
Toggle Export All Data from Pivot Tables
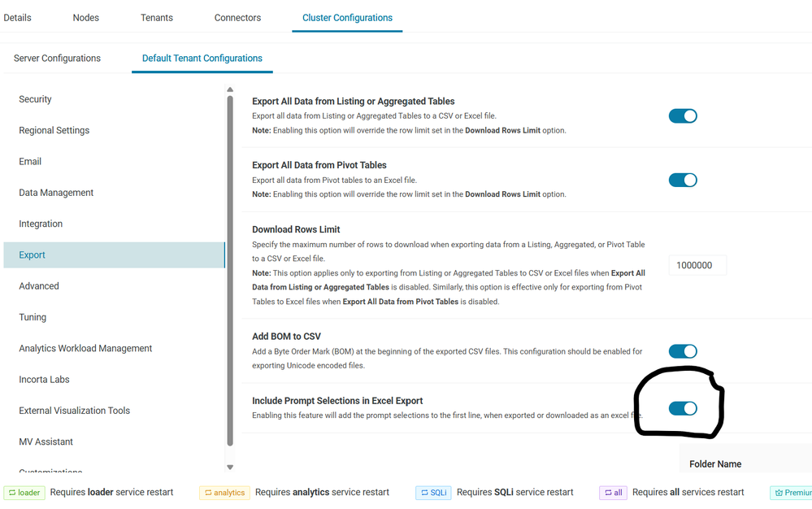point(683,180)
